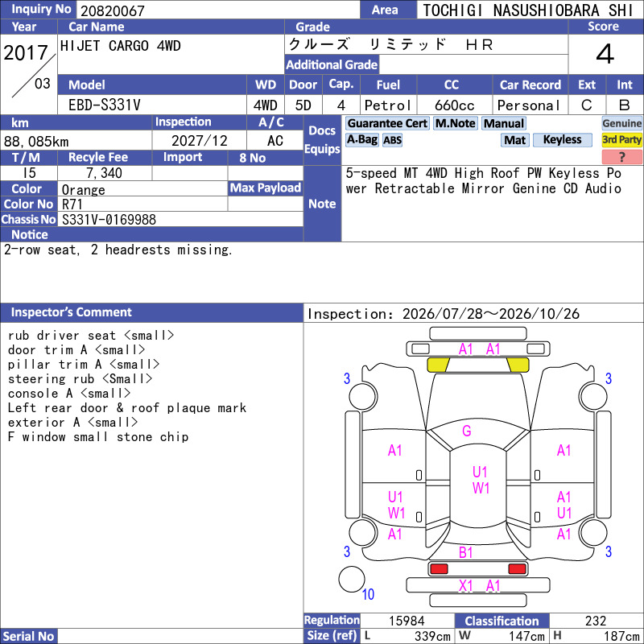Viewport: 644px width, 644px height.
Task: Click the notice about missing headrests
Action: [x=118, y=250]
